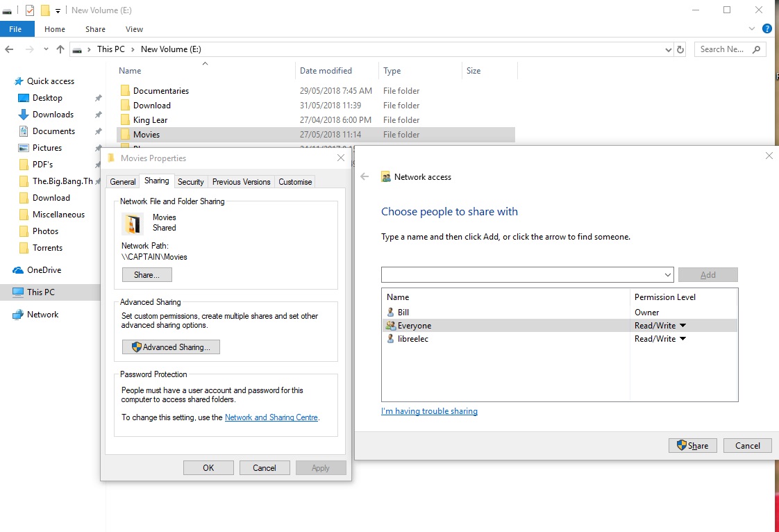Click the Search New Volume field
779x532 pixels.
pos(724,49)
